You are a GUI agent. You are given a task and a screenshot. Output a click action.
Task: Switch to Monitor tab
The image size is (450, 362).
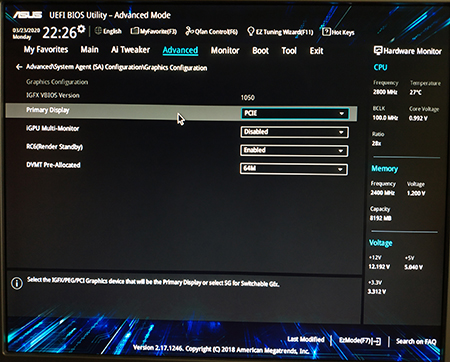(x=225, y=51)
